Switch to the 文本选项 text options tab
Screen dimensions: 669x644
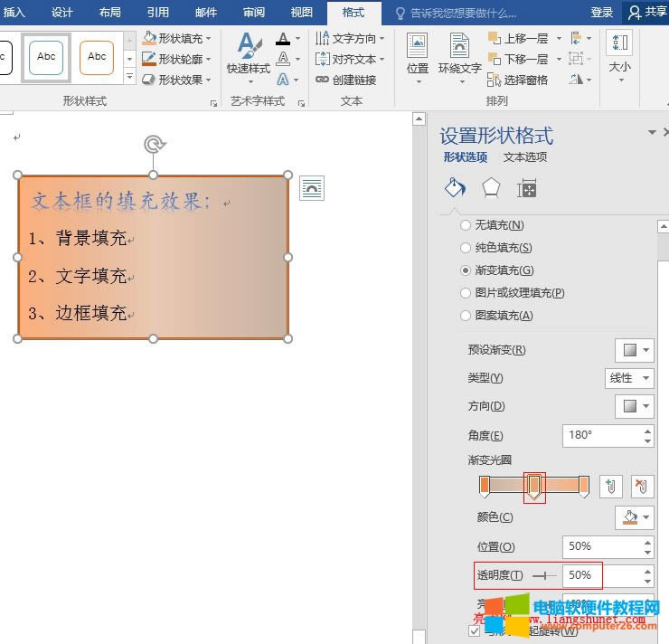pos(525,157)
